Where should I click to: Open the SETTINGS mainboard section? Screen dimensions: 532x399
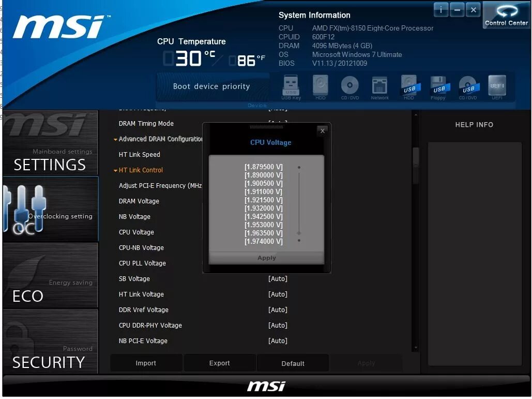click(50, 143)
